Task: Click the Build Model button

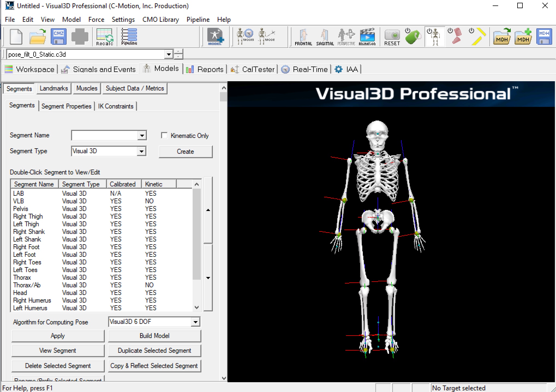Action: [154, 336]
